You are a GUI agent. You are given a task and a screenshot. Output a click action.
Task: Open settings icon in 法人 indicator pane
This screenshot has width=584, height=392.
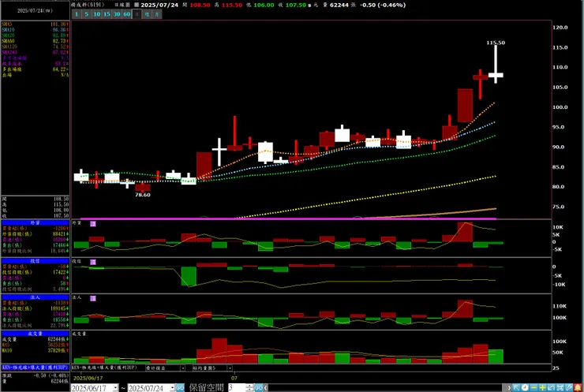(93, 298)
